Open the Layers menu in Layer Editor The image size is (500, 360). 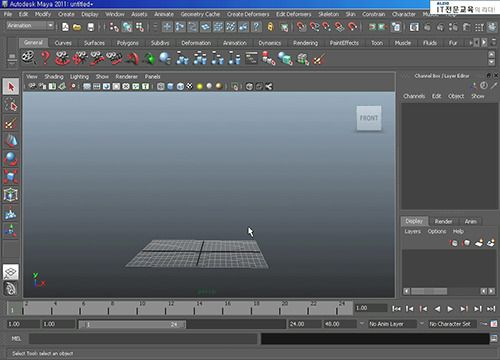(x=412, y=231)
